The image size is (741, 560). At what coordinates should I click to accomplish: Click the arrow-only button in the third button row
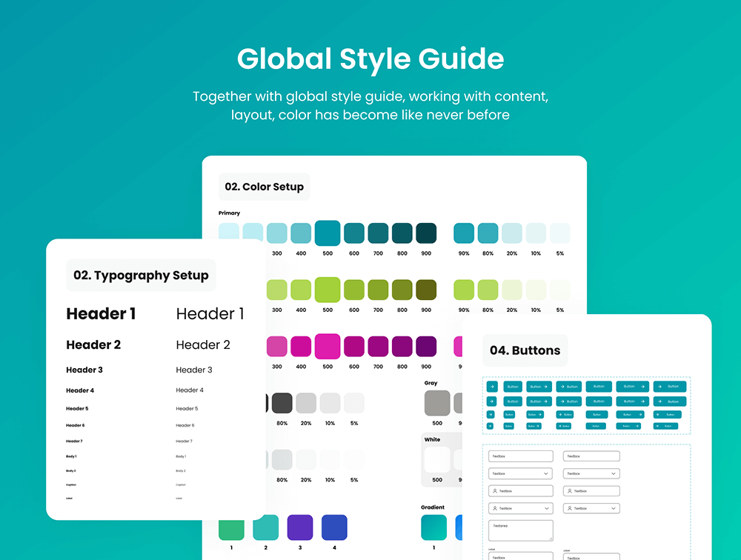tap(491, 414)
